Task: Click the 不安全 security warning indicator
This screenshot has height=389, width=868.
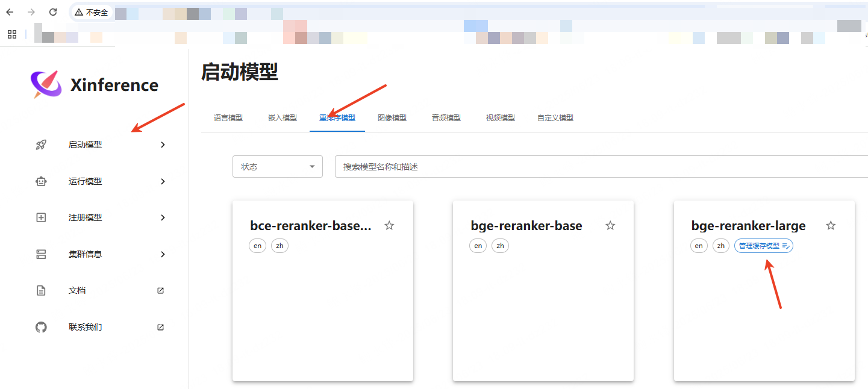Action: 92,12
